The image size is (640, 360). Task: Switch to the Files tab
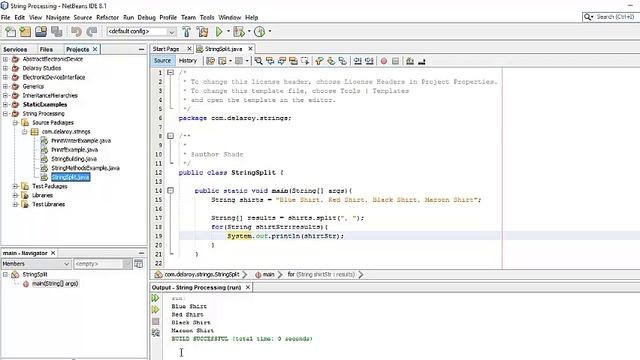click(x=46, y=49)
